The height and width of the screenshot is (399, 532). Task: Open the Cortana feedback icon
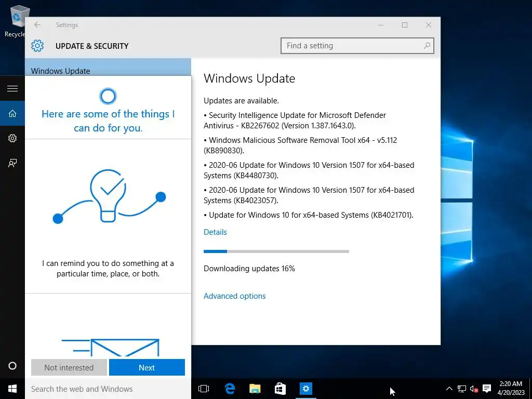pyautogui.click(x=12, y=163)
